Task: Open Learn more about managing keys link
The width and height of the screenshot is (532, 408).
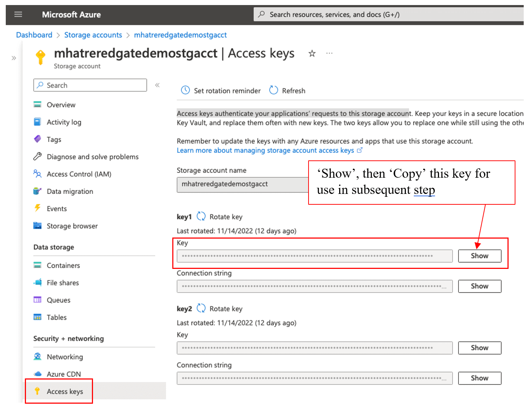Action: [265, 150]
